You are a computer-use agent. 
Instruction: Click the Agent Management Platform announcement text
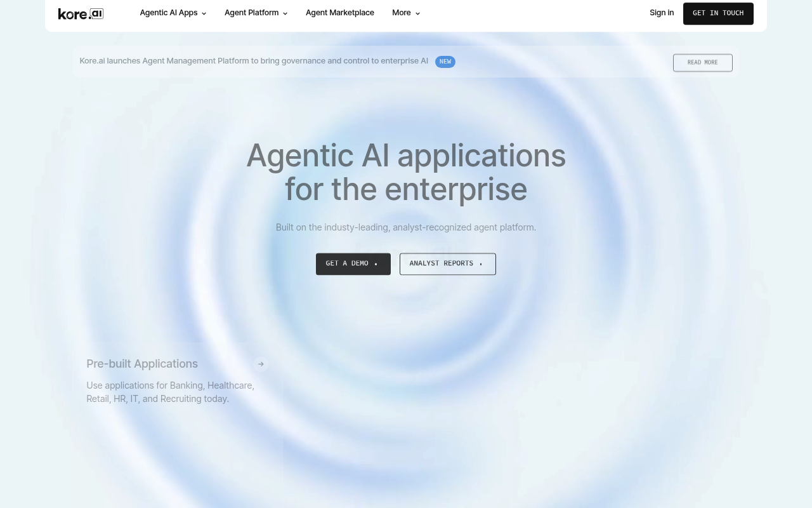[254, 61]
